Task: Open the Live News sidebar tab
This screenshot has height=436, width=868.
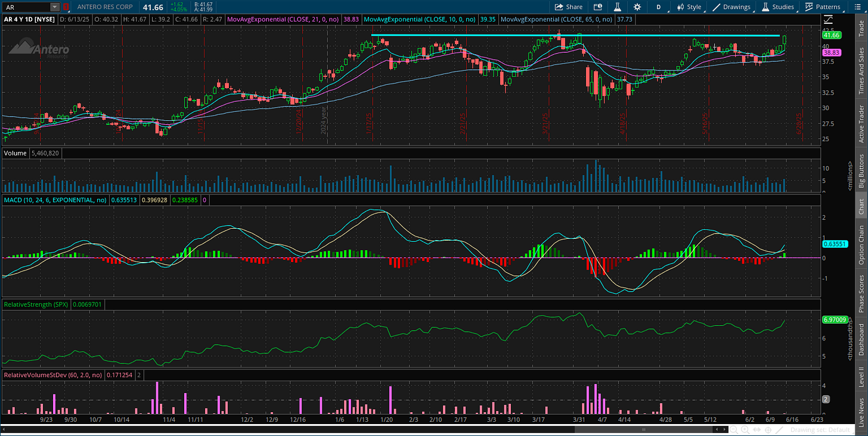Action: (861, 410)
